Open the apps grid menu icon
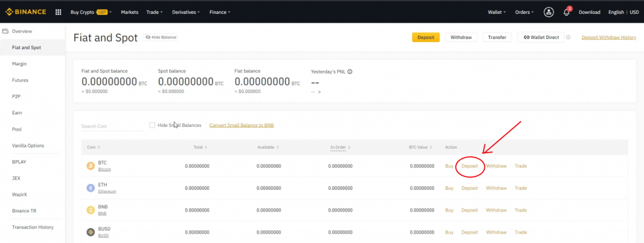The height and width of the screenshot is (243, 644). [x=58, y=13]
